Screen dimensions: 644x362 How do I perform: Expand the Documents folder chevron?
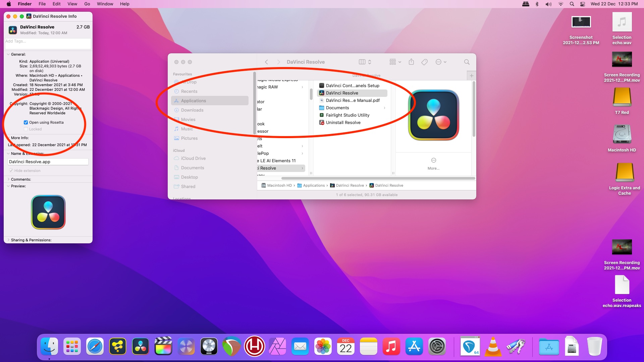click(384, 108)
